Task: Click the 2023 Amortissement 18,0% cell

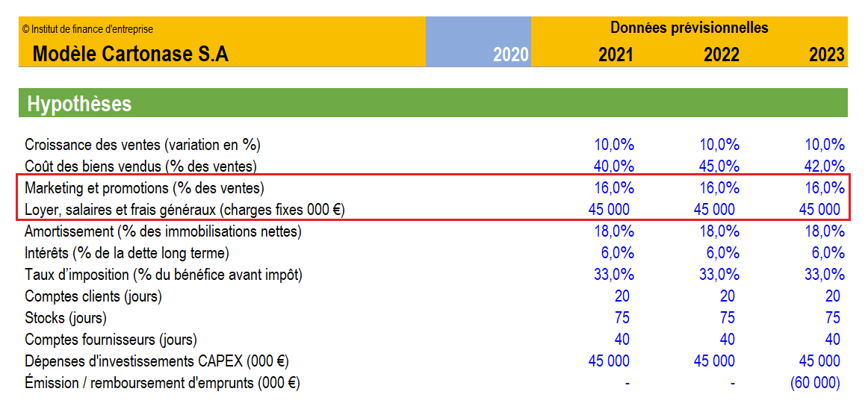Action: 825,231
